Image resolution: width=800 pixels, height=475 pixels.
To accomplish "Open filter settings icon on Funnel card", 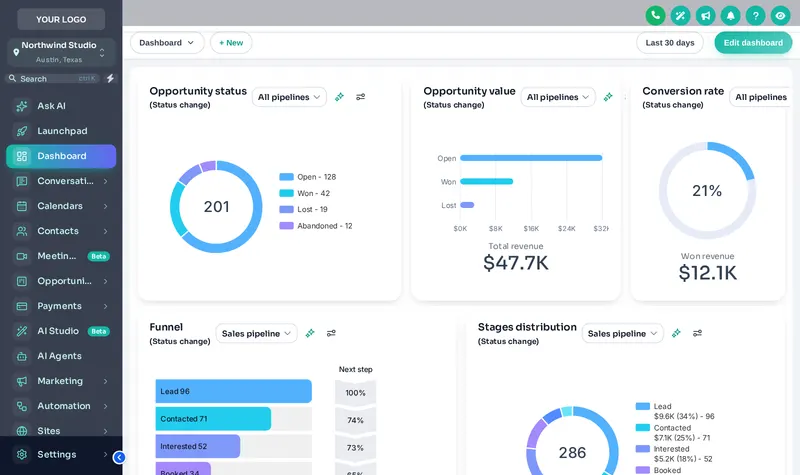I will (331, 333).
